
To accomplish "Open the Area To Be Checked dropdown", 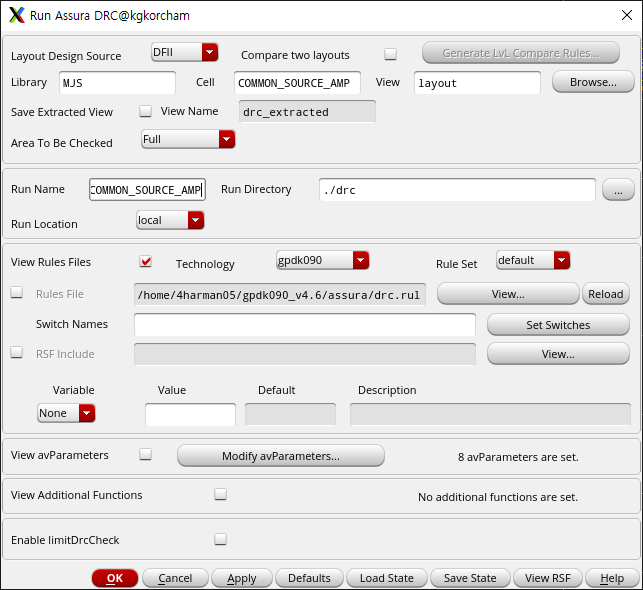I will [x=188, y=139].
